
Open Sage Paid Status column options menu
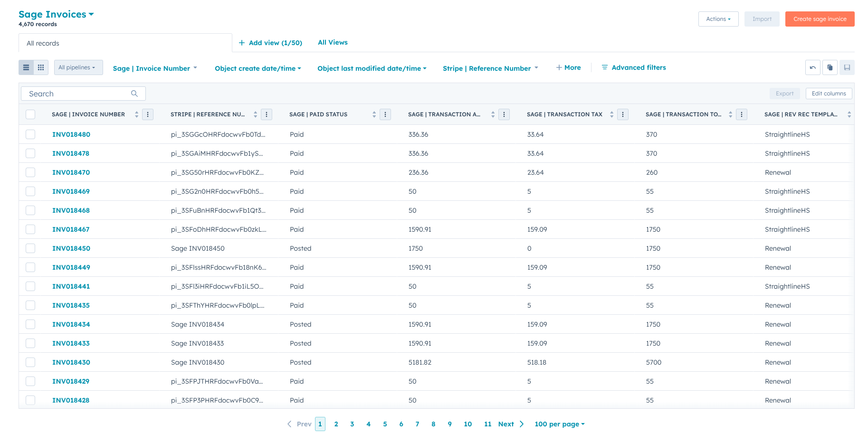pos(385,114)
